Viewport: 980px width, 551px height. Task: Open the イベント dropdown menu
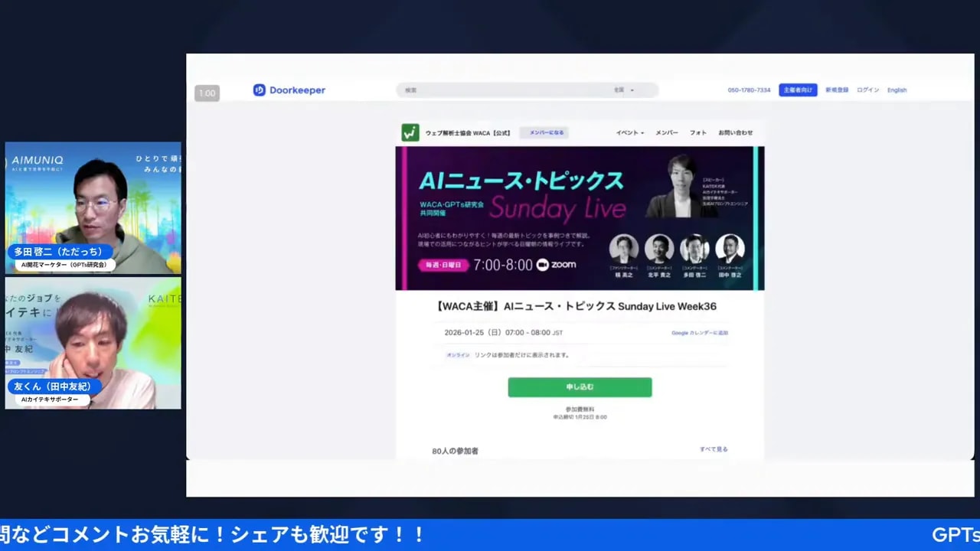pos(629,132)
